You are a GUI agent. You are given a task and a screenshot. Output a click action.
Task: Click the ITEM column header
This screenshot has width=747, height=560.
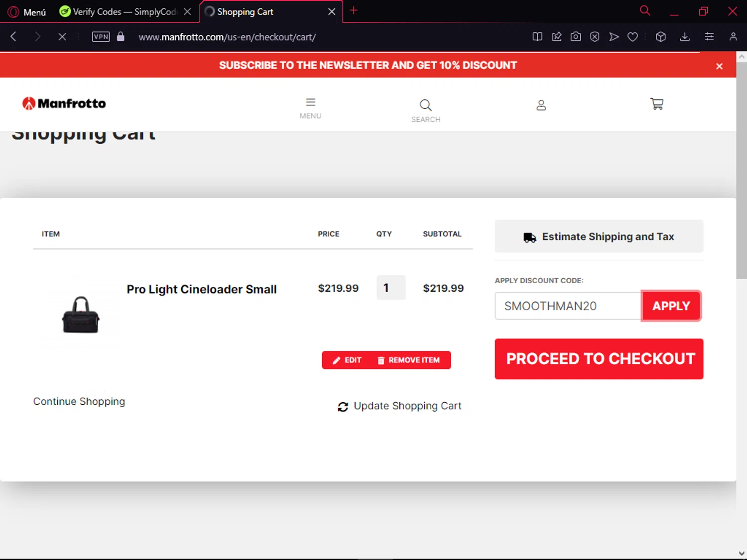[x=51, y=234]
